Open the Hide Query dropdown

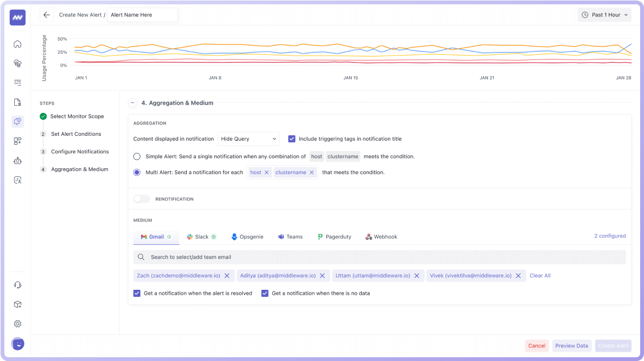click(248, 139)
